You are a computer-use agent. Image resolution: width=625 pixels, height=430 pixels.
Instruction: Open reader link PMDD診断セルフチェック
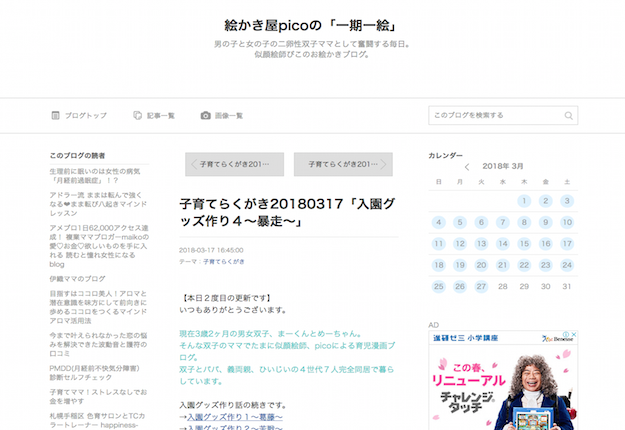[94, 373]
